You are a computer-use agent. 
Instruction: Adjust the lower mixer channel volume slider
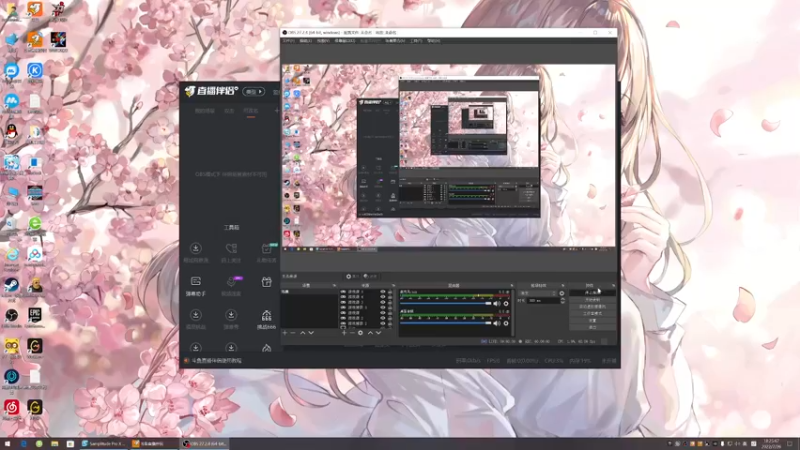(445, 323)
